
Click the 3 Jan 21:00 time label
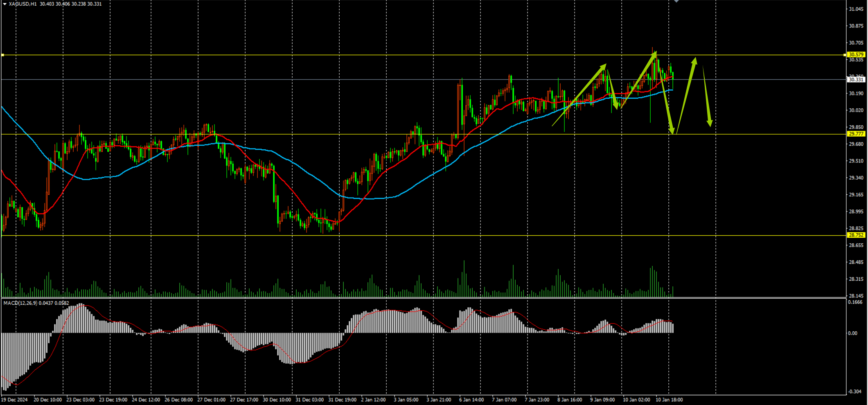pos(439,400)
